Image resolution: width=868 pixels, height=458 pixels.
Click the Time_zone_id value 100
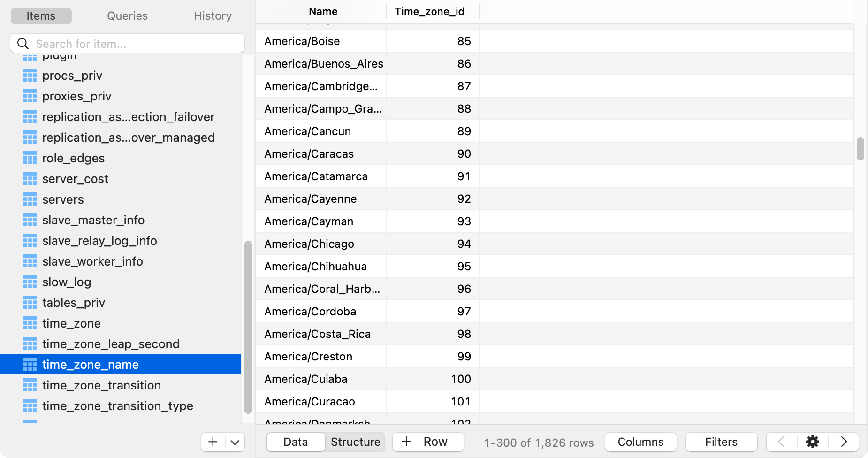point(433,379)
